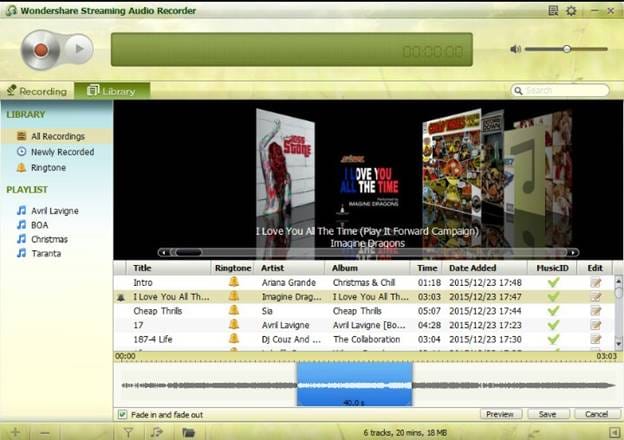Viewport: 624px width, 440px height.
Task: Edit tags for I Love You All Th...
Action: [596, 297]
